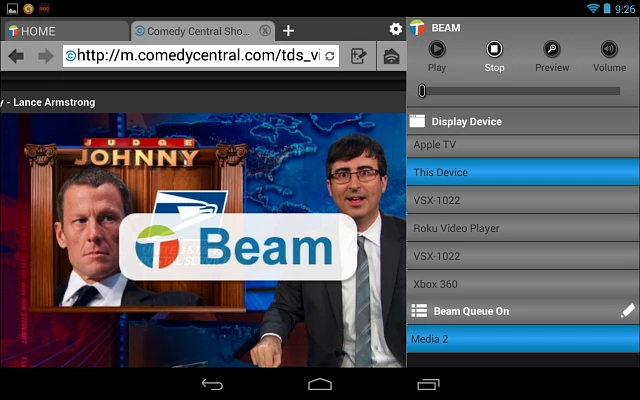Image resolution: width=640 pixels, height=400 pixels.
Task: Close the Comedy Central tab
Action: click(265, 31)
